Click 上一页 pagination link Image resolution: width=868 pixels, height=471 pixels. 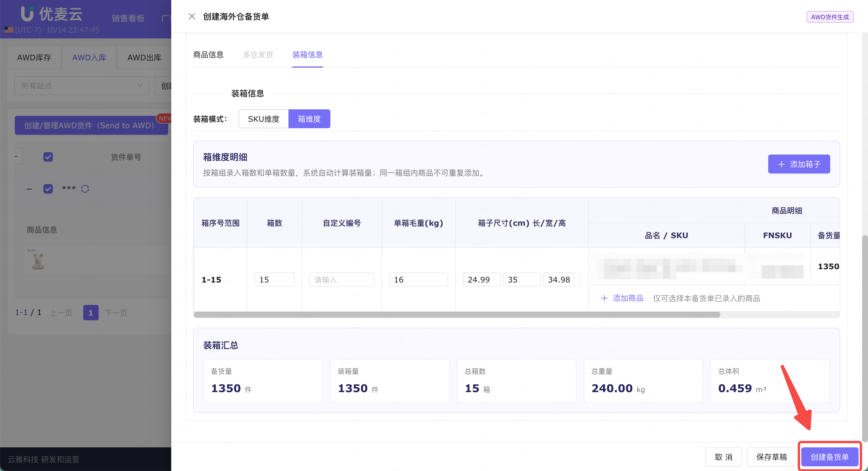tap(61, 313)
